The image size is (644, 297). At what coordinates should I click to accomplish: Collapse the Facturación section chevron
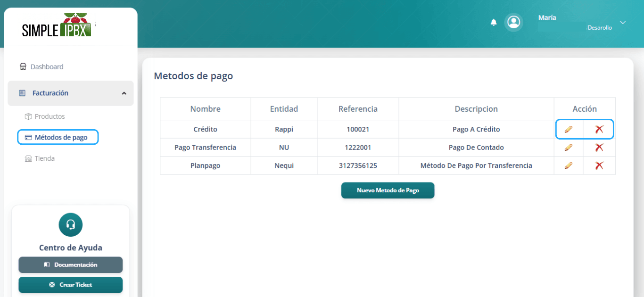tap(124, 93)
